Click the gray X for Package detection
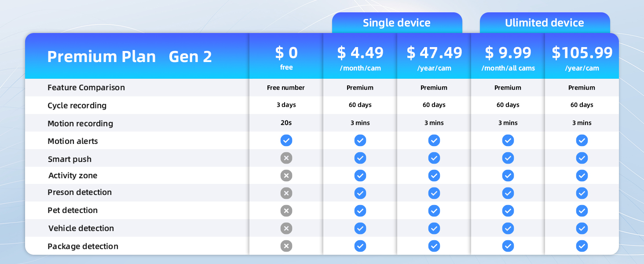Viewport: 644px width, 264px height. (286, 246)
